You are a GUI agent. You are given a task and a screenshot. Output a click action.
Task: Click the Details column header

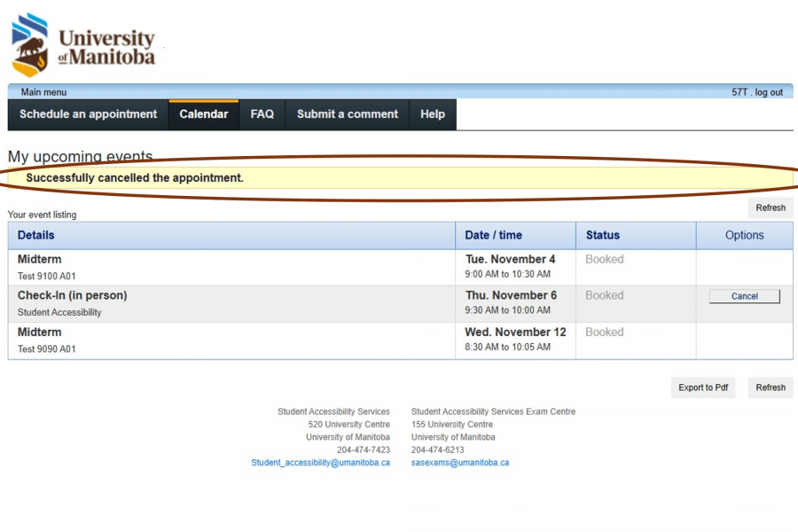click(36, 235)
